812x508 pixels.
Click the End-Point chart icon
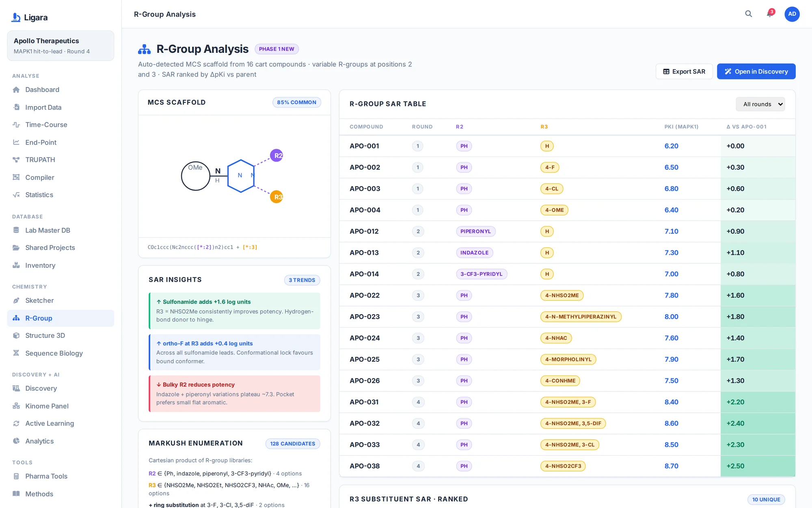[16, 142]
